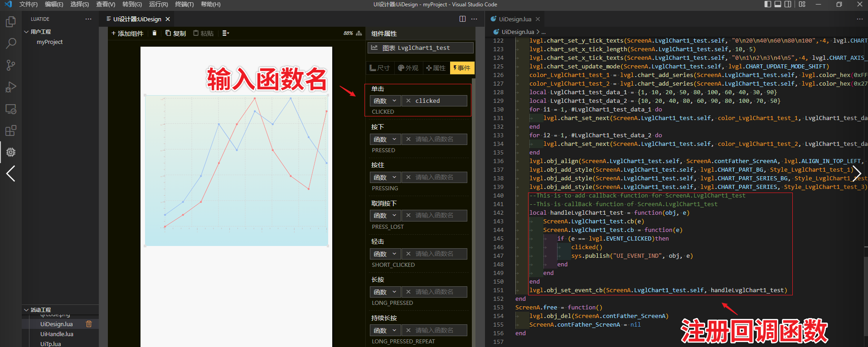Toggle the primary side bar layout button
868x347 pixels.
point(767,5)
